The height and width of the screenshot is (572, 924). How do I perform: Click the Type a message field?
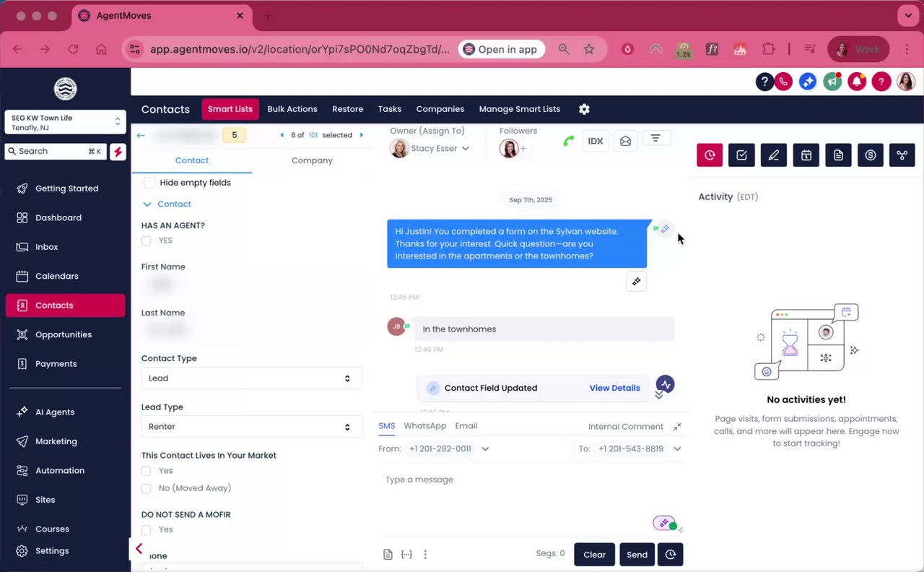coord(529,498)
